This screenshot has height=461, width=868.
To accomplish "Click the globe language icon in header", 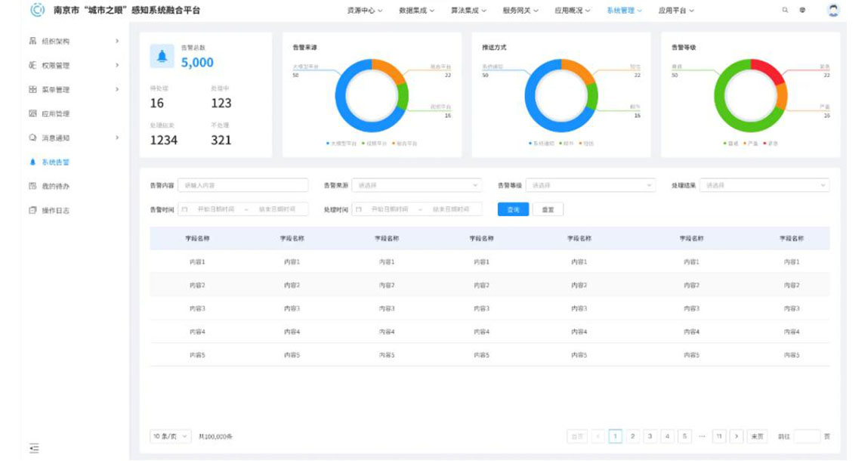I will pos(802,11).
